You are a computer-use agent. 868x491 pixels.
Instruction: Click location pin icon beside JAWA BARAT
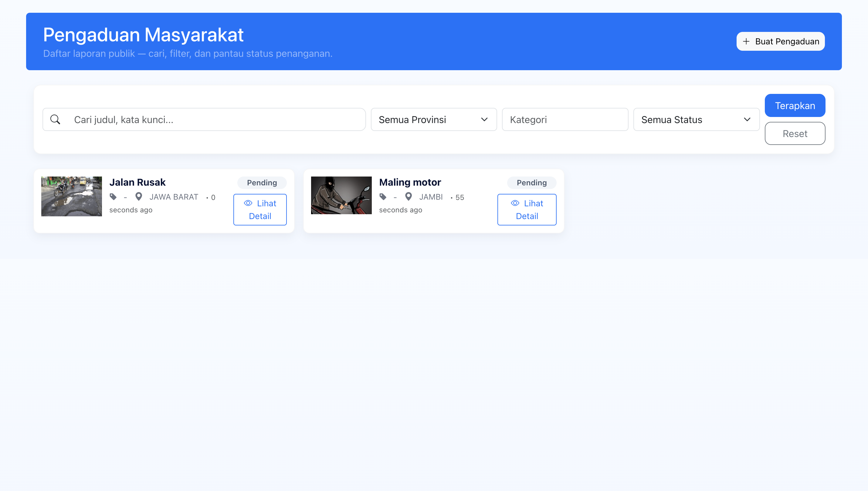(x=138, y=196)
